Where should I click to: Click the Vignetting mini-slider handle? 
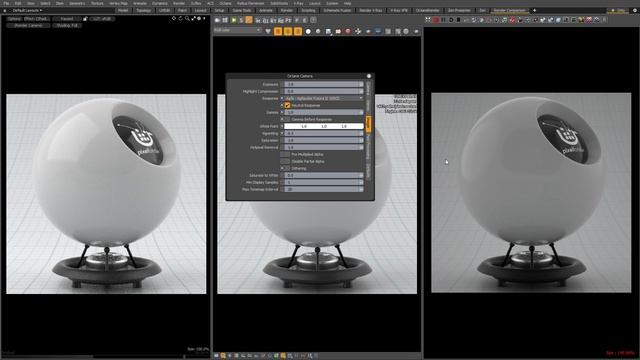361,133
